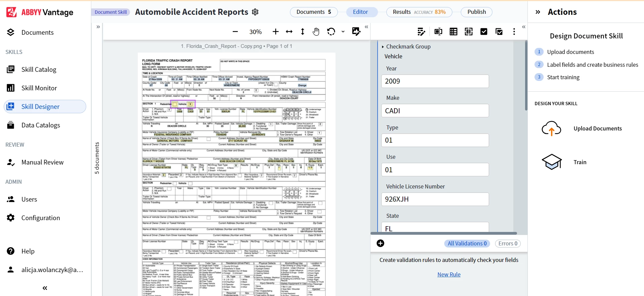Open rotate options dropdown arrow
Screen dimensions: 644x296
point(343,32)
